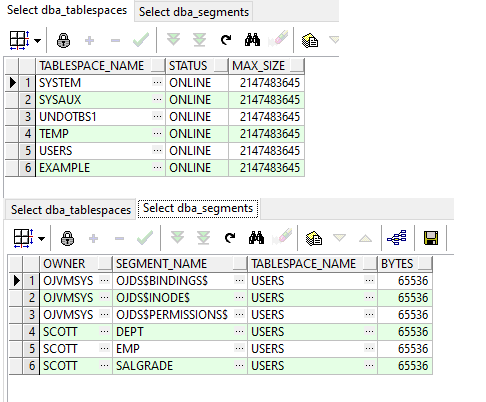Screen dimensions: 486x402
Task: Click fetch last page icon in lower toolbar
Action: coord(203,238)
